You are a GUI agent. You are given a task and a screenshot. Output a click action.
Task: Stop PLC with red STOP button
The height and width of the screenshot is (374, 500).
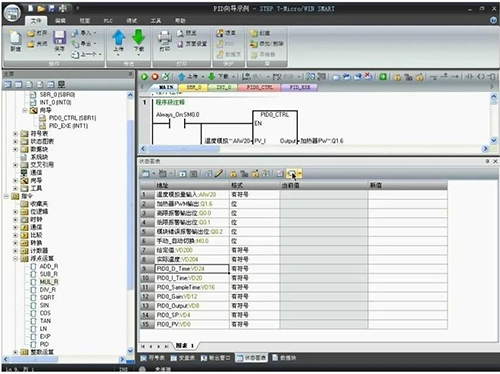(x=155, y=77)
